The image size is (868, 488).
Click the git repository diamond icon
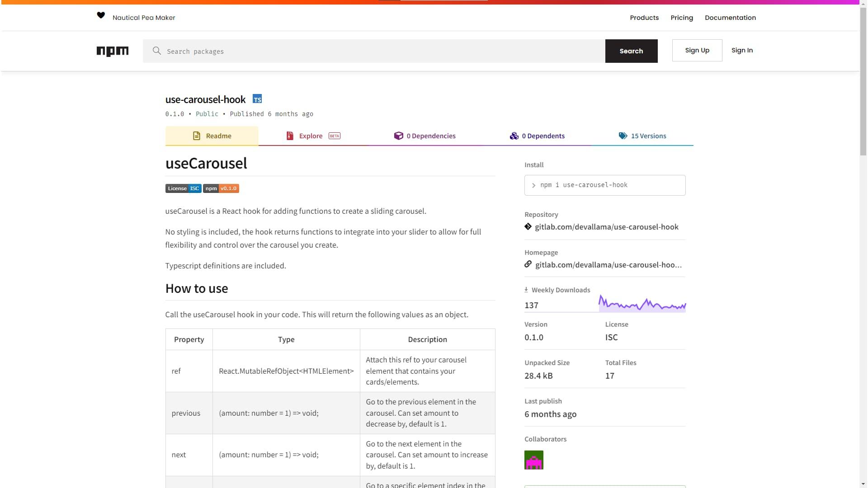528,227
